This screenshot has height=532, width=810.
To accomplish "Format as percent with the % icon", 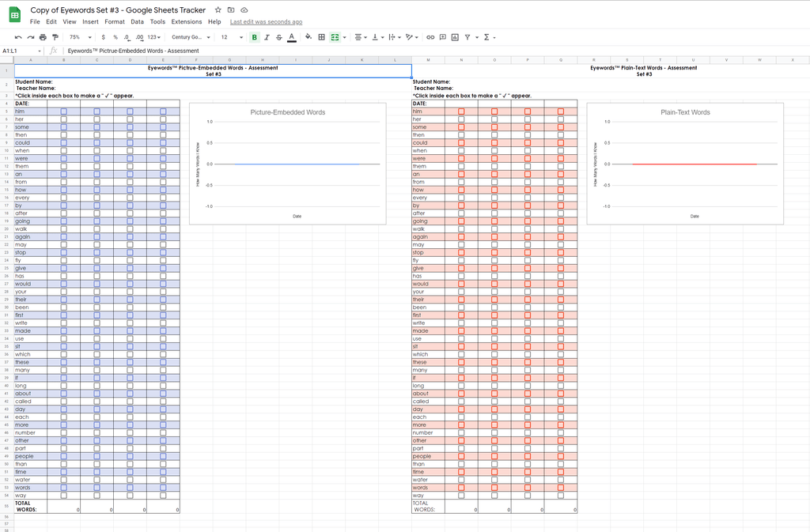I will (x=115, y=37).
